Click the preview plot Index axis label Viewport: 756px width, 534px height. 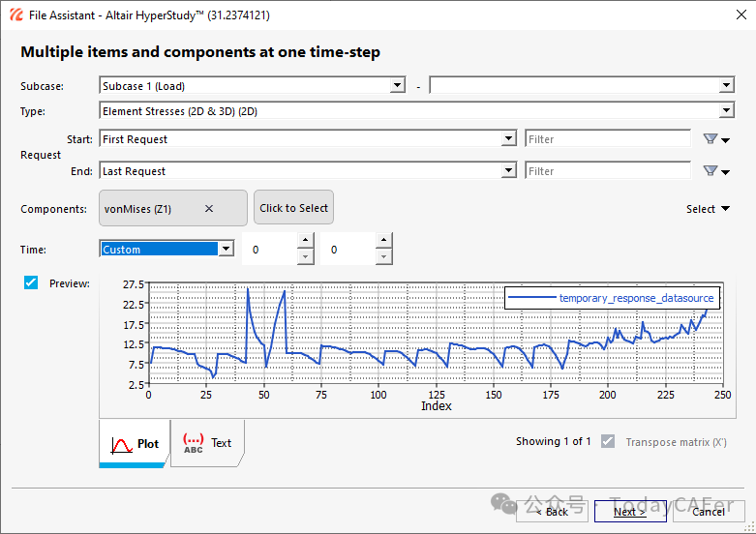coord(437,406)
